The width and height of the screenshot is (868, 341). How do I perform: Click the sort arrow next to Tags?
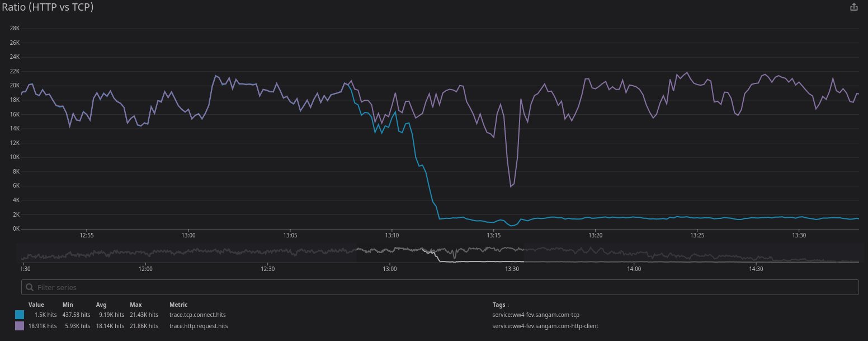coord(508,305)
